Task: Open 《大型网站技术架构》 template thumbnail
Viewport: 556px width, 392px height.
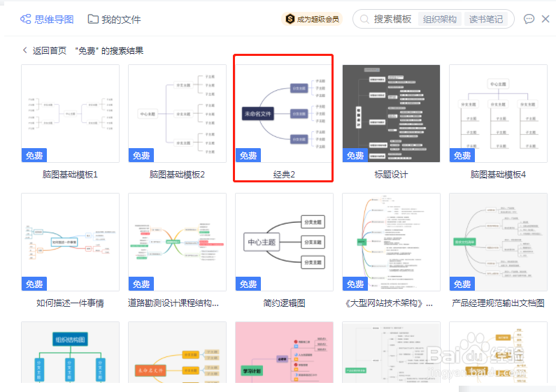Action: pos(391,242)
